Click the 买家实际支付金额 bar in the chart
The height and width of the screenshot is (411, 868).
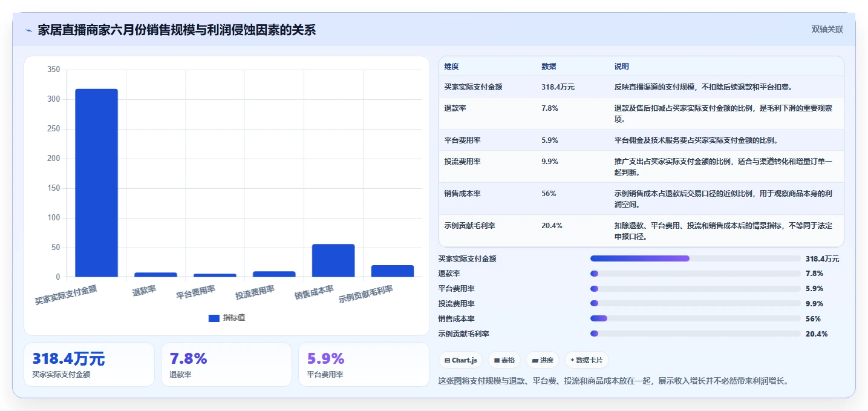[x=96, y=183]
